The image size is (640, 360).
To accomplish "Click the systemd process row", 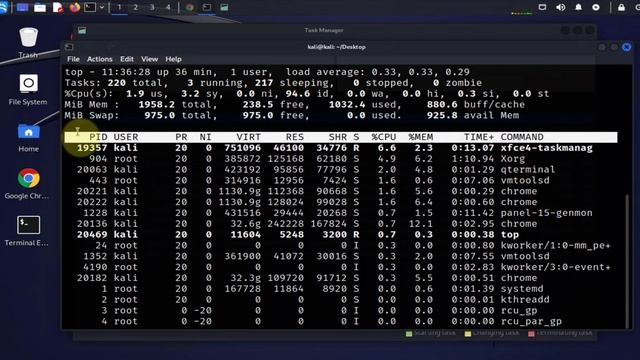I will click(x=340, y=289).
